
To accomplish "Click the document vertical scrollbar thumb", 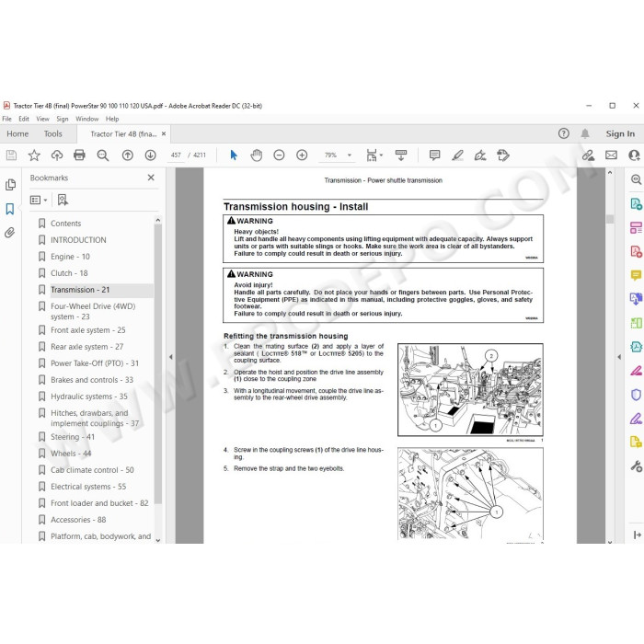I will click(x=610, y=219).
